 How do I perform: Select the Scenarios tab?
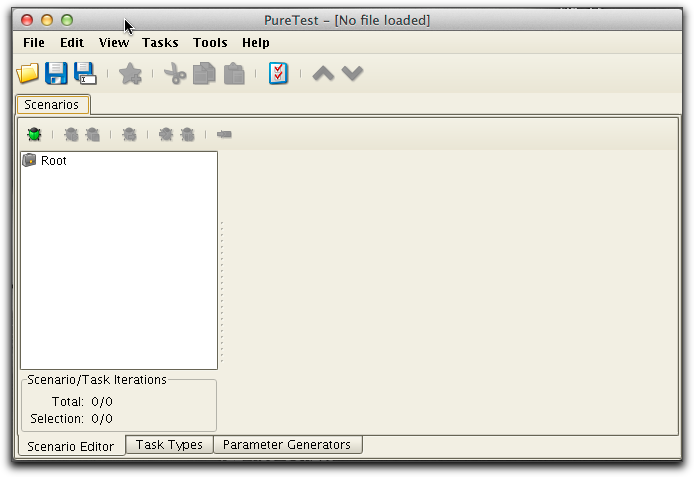[x=53, y=104]
